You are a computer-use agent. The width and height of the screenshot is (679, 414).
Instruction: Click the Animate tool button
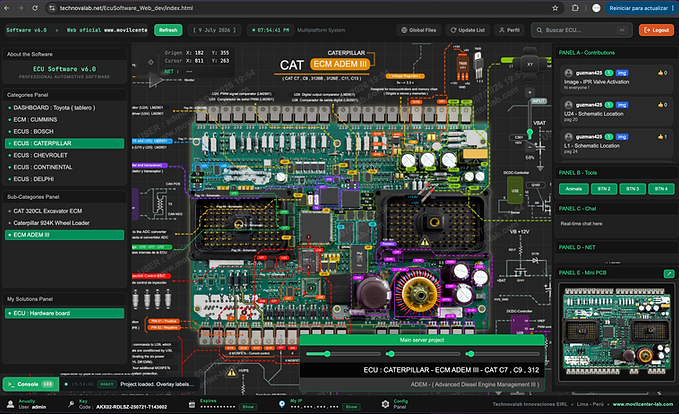[x=573, y=189]
